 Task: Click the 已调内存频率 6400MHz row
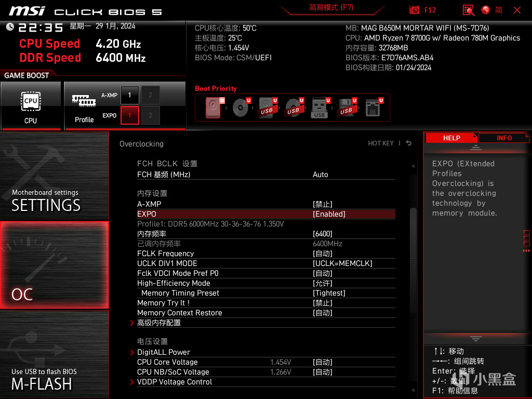[266, 244]
